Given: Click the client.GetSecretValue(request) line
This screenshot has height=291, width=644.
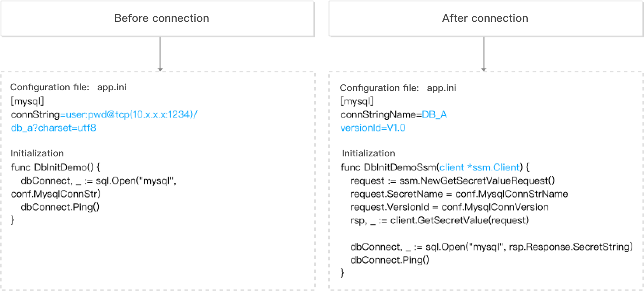Looking at the screenshot, I should click(439, 221).
